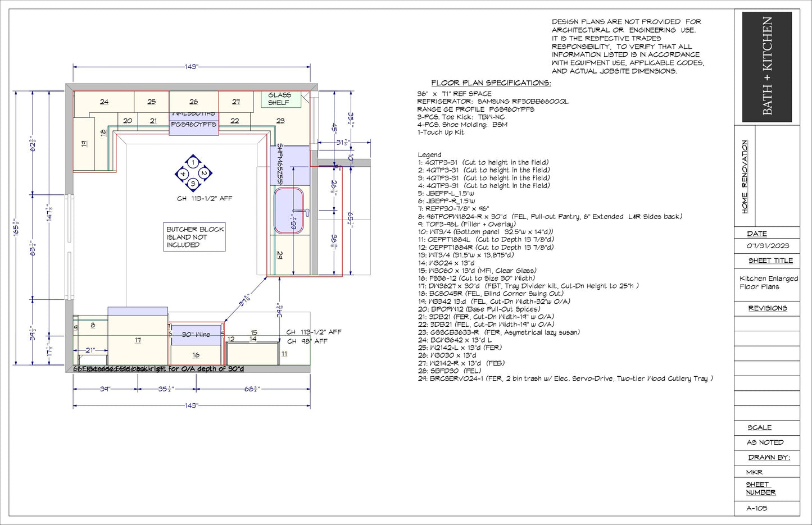Select the sink faucet symbol on the plan
The image size is (812, 525).
(302, 212)
